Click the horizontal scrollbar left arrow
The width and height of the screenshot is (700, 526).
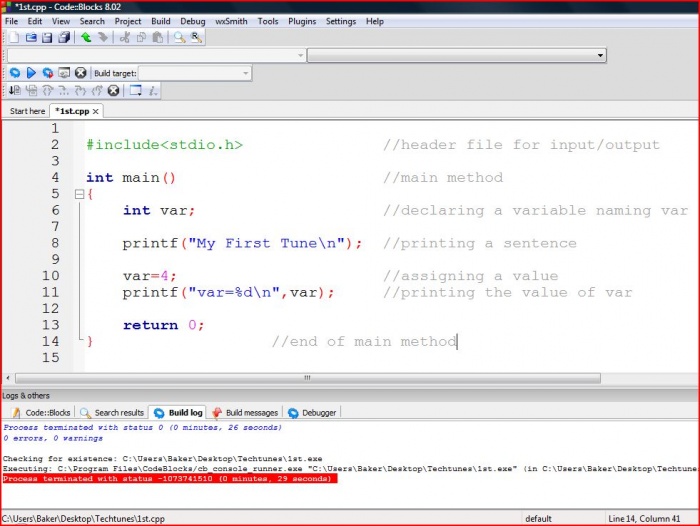pos(8,378)
